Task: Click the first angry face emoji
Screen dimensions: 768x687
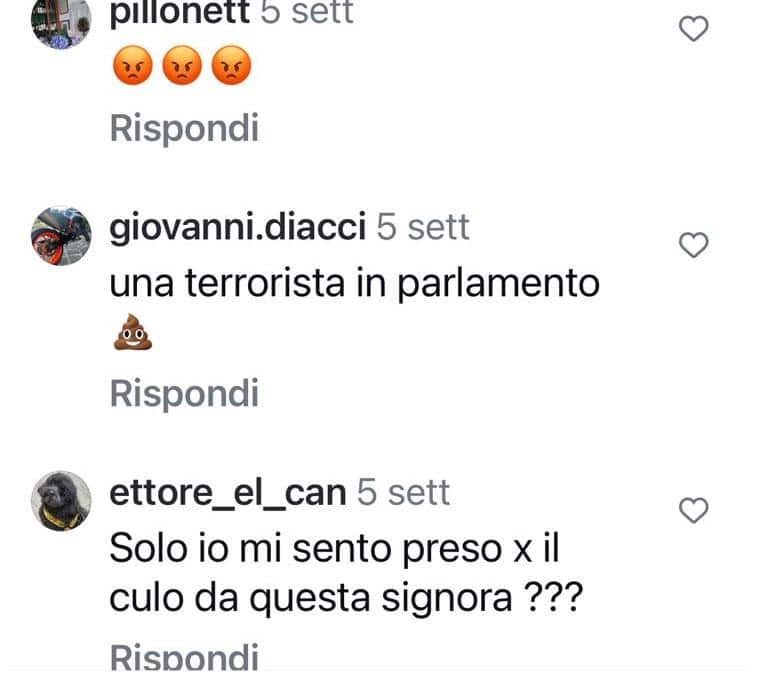Action: coord(132,65)
